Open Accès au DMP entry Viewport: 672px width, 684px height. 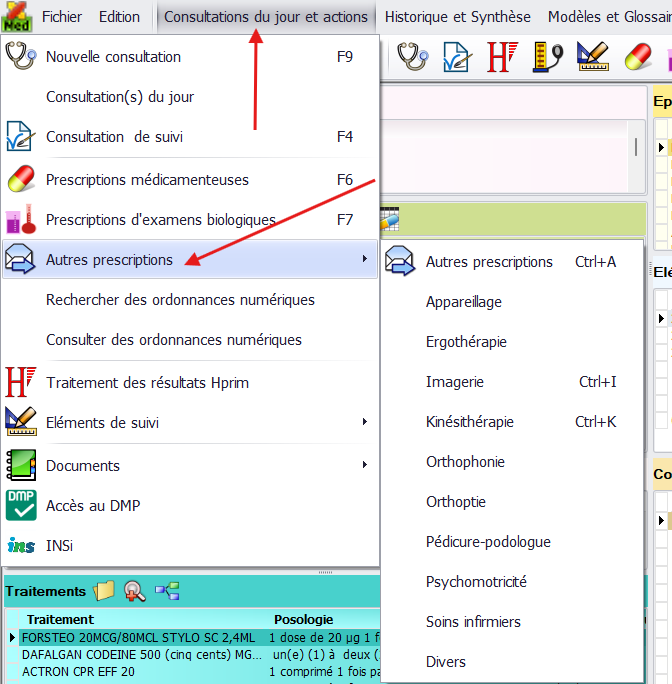(190, 506)
